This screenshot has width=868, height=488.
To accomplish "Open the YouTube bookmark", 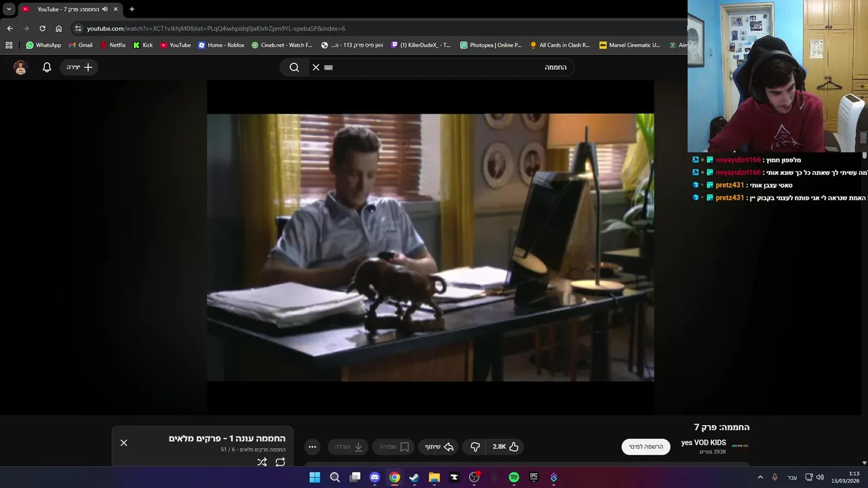I will click(176, 45).
